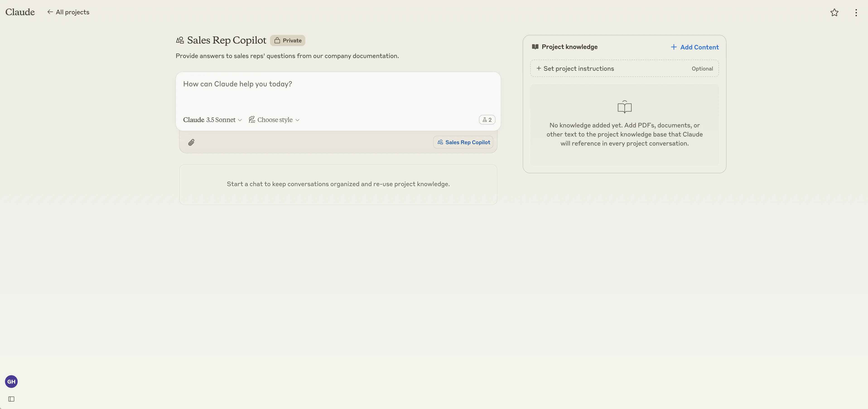Expand the Choose style dropdown
The height and width of the screenshot is (409, 868).
(x=274, y=120)
